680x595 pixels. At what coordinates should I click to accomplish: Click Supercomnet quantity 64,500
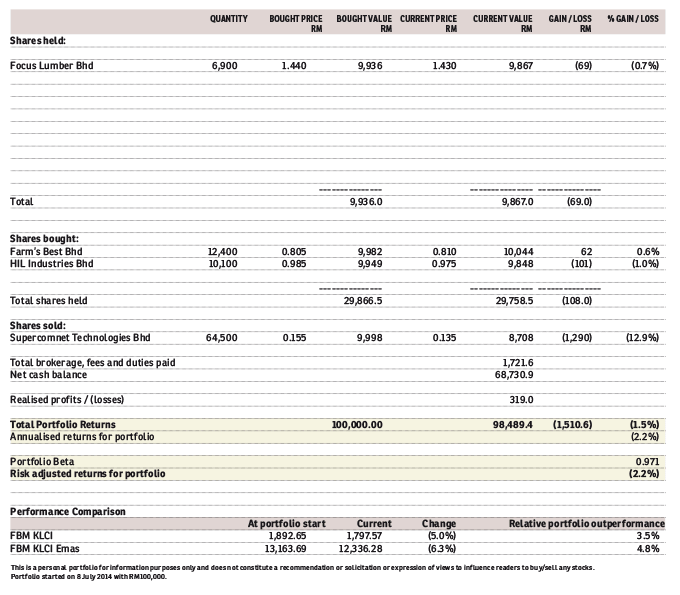(x=222, y=338)
